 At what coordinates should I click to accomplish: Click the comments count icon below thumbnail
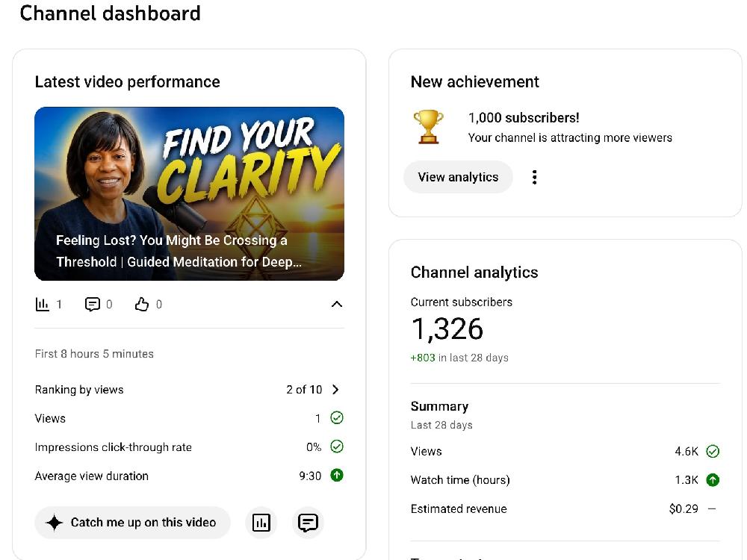pyautogui.click(x=92, y=305)
